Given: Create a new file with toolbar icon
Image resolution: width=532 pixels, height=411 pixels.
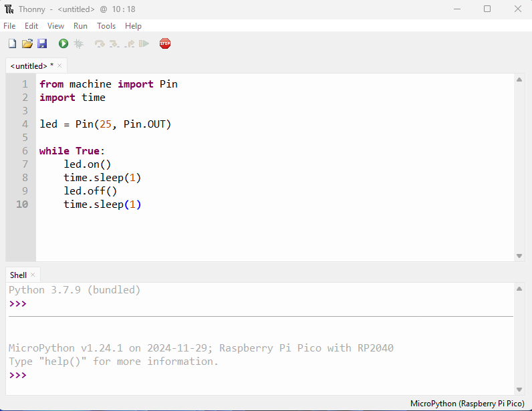Looking at the screenshot, I should click(x=12, y=43).
